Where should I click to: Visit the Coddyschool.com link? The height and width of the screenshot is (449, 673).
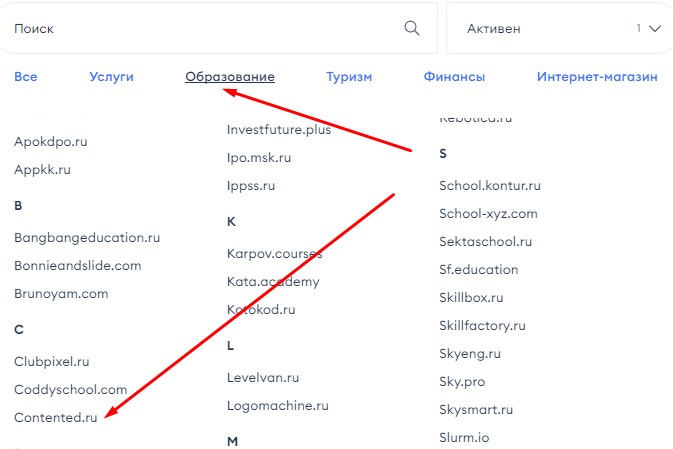[x=71, y=389]
